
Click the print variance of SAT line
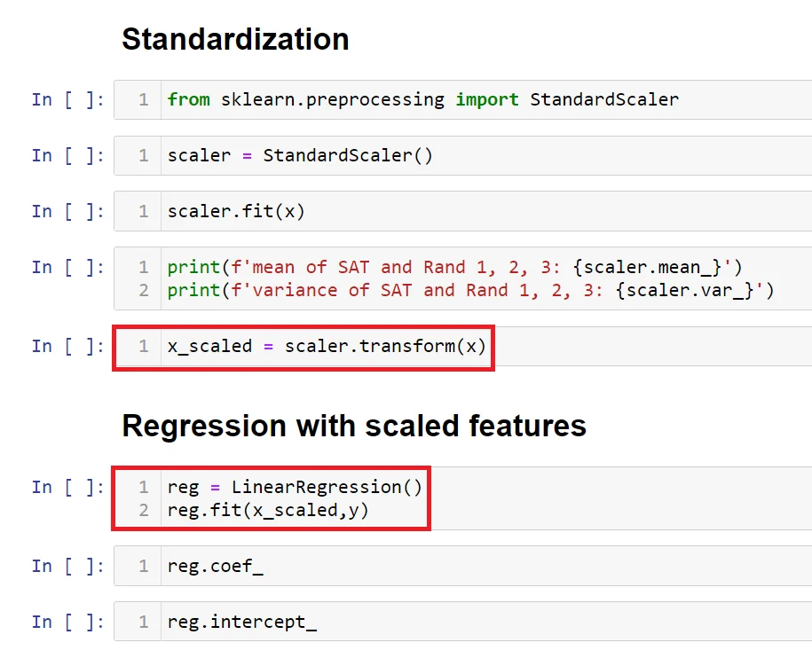tap(470, 290)
